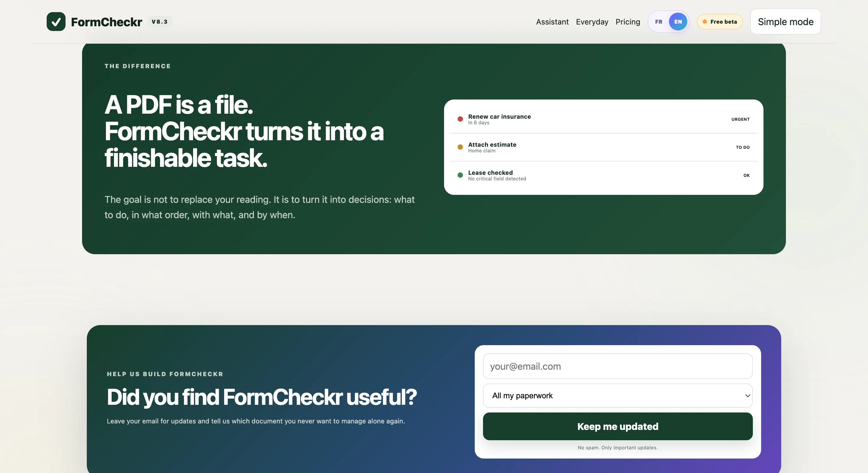Click the URGENT status label

740,119
